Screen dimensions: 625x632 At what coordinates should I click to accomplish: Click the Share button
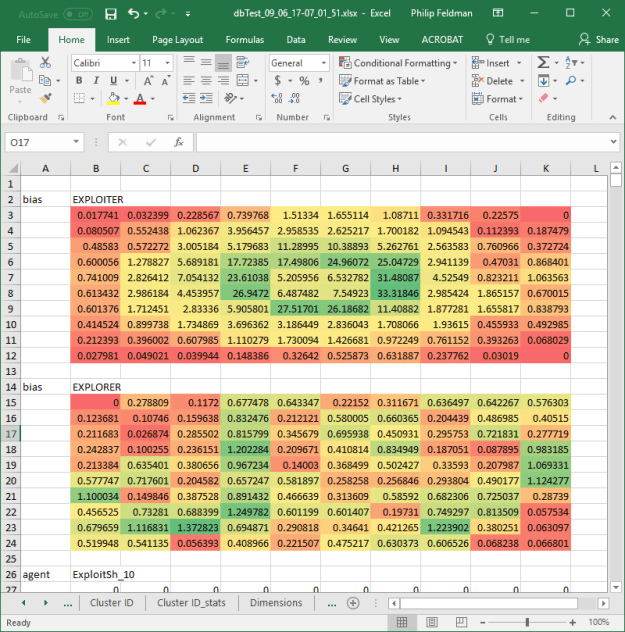pos(600,39)
